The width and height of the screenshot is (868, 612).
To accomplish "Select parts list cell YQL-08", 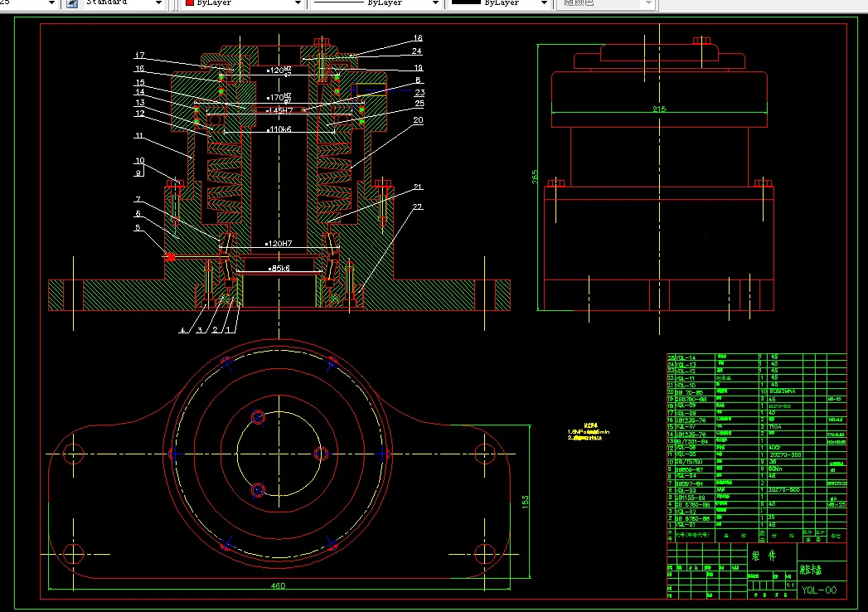I will pos(686,413).
